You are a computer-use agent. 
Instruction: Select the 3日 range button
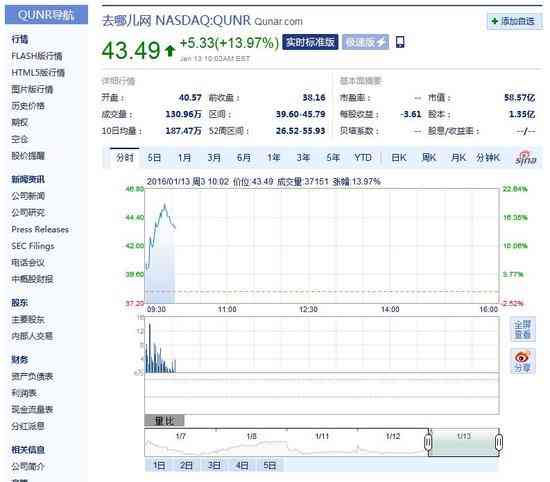(214, 466)
